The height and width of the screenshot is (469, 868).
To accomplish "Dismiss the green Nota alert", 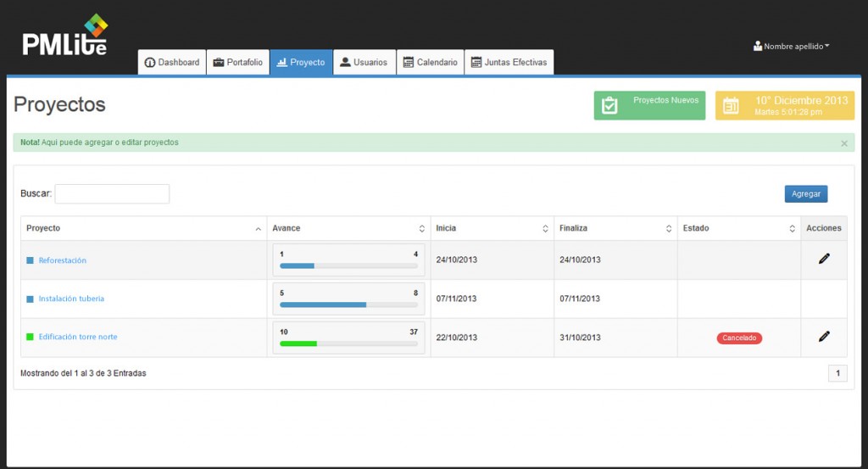I will coord(844,142).
